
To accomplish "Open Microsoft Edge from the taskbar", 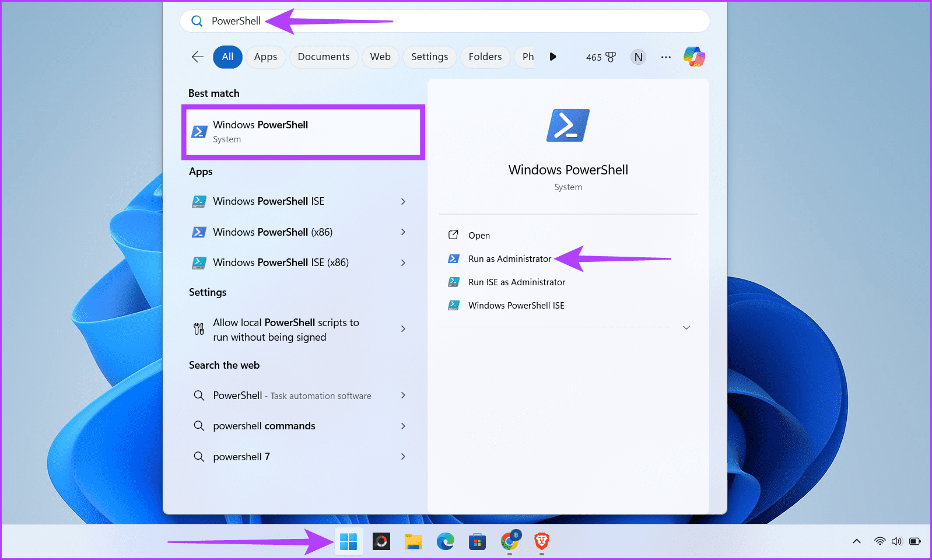I will [446, 541].
